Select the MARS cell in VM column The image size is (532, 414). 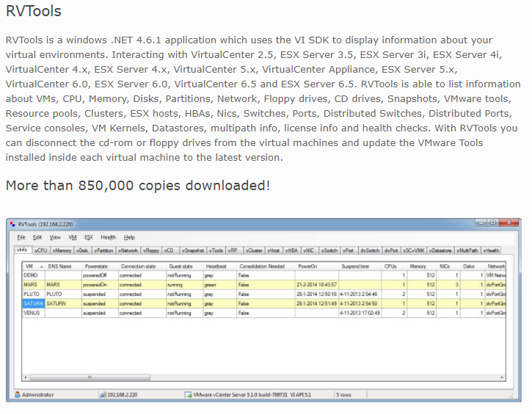tap(34, 285)
